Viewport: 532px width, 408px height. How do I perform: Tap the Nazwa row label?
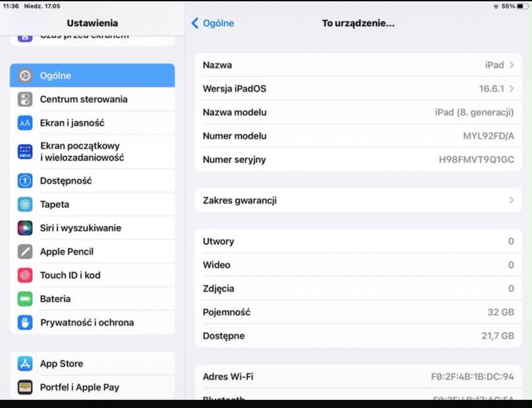pos(217,65)
